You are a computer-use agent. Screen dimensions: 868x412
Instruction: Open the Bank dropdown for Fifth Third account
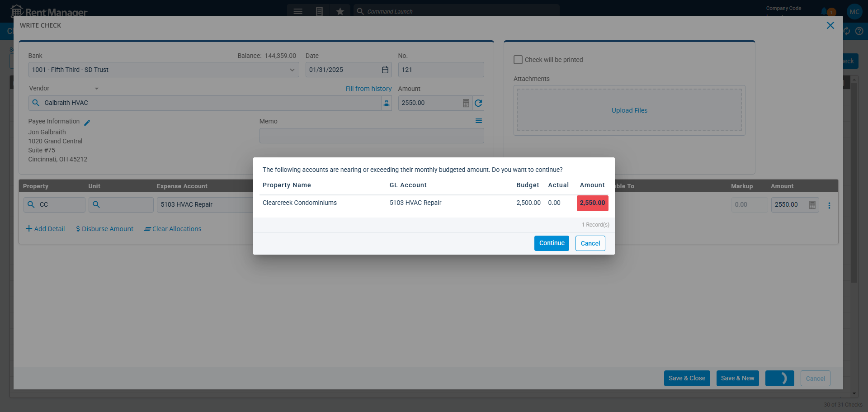click(292, 70)
